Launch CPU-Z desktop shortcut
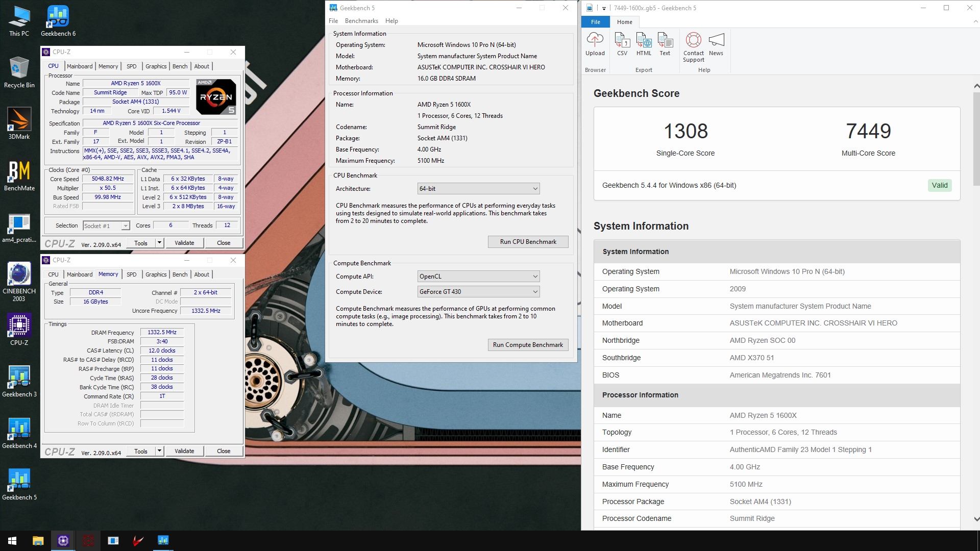Image resolution: width=980 pixels, height=551 pixels. click(19, 330)
